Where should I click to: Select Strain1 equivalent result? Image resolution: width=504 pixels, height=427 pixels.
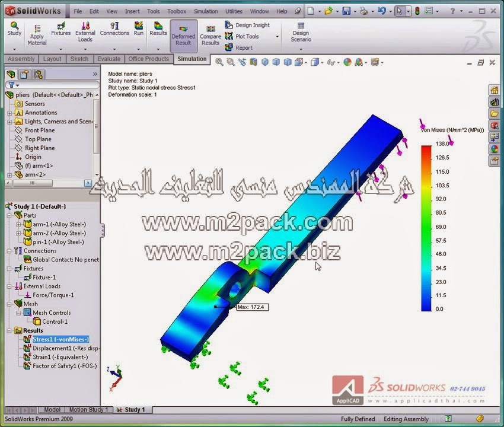[x=56, y=357]
